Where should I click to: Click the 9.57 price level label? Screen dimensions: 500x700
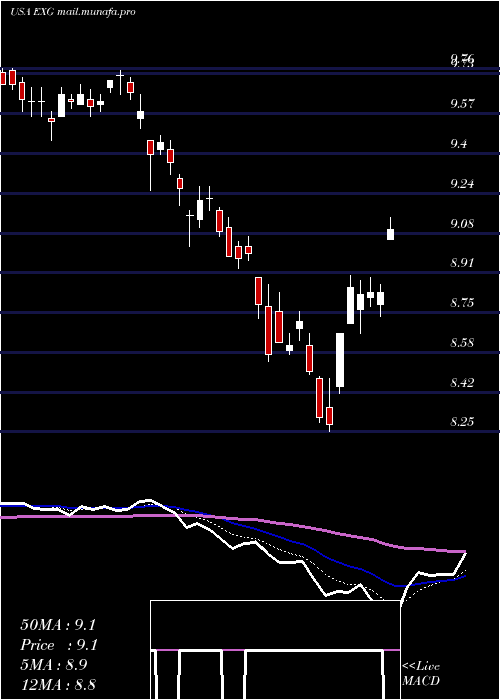(462, 104)
